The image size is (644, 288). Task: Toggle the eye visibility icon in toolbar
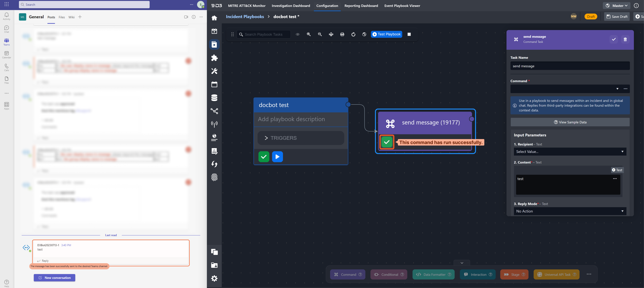(297, 34)
